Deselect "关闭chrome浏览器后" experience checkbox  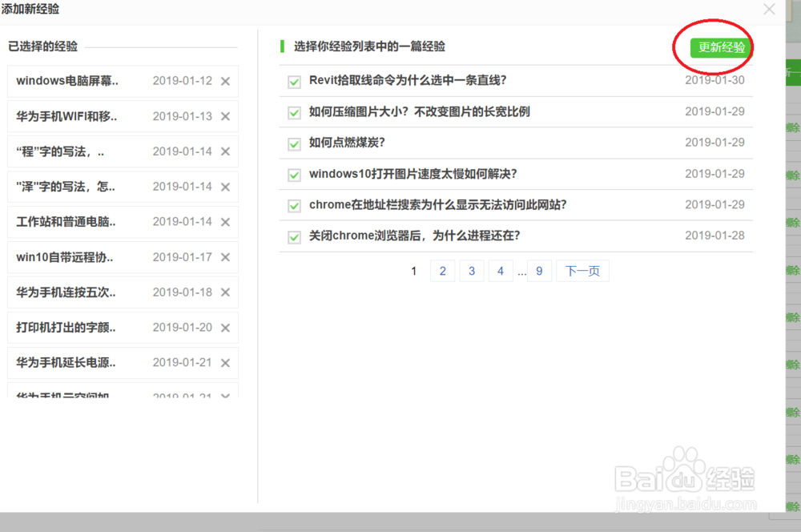point(294,236)
